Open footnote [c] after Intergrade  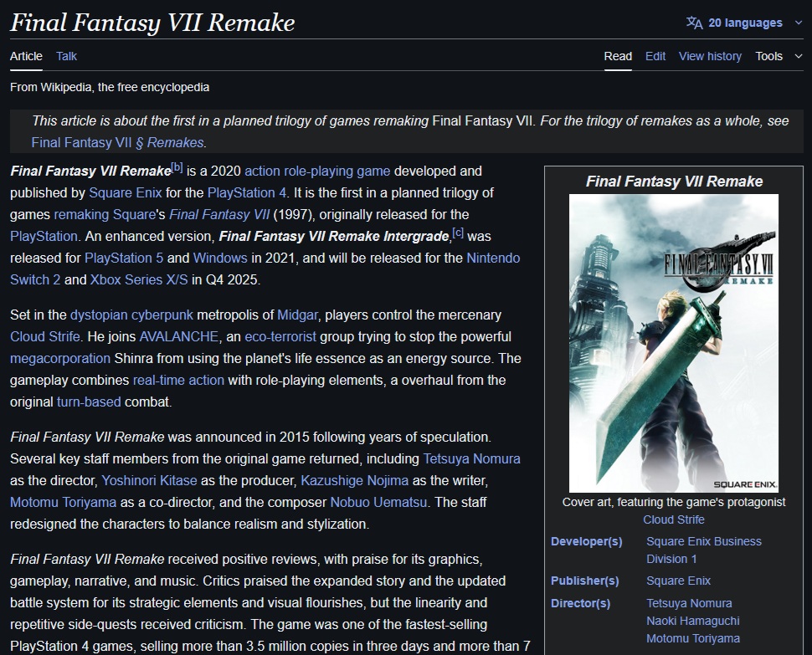point(458,233)
